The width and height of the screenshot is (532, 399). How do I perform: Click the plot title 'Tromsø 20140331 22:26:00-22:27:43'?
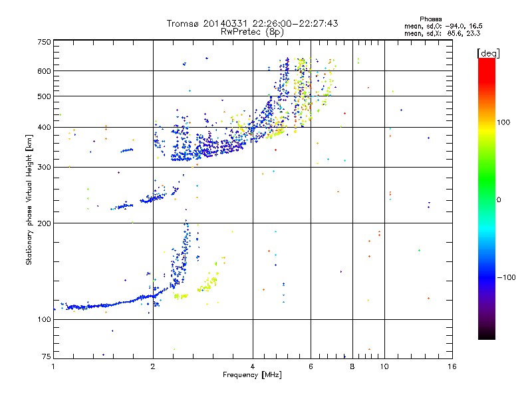click(252, 23)
